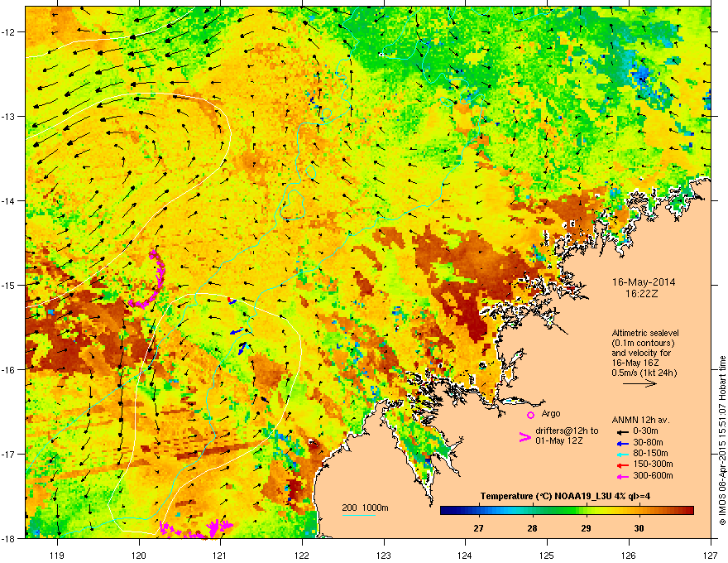Click the blue 30-80m arrow legend symbol

pyautogui.click(x=623, y=443)
